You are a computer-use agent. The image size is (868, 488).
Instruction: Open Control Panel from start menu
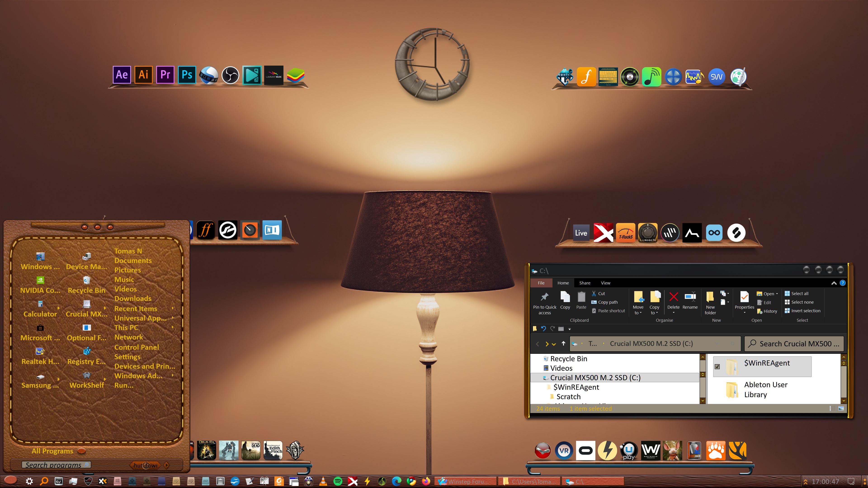pos(136,347)
